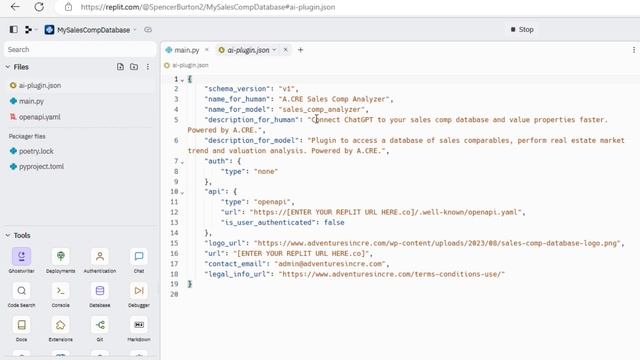Image resolution: width=640 pixels, height=360 pixels.
Task: Open the Git tool
Action: pyautogui.click(x=100, y=329)
